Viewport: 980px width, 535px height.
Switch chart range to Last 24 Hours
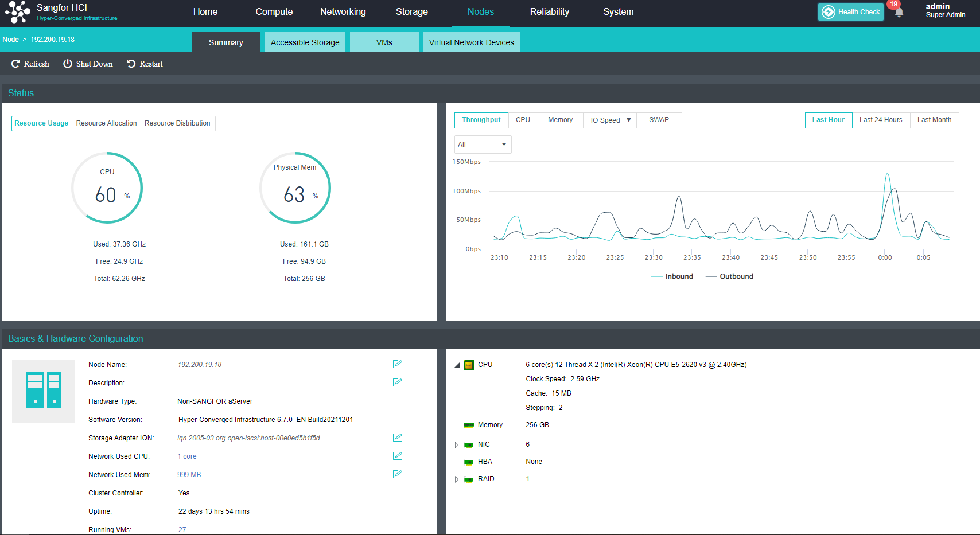click(x=880, y=120)
